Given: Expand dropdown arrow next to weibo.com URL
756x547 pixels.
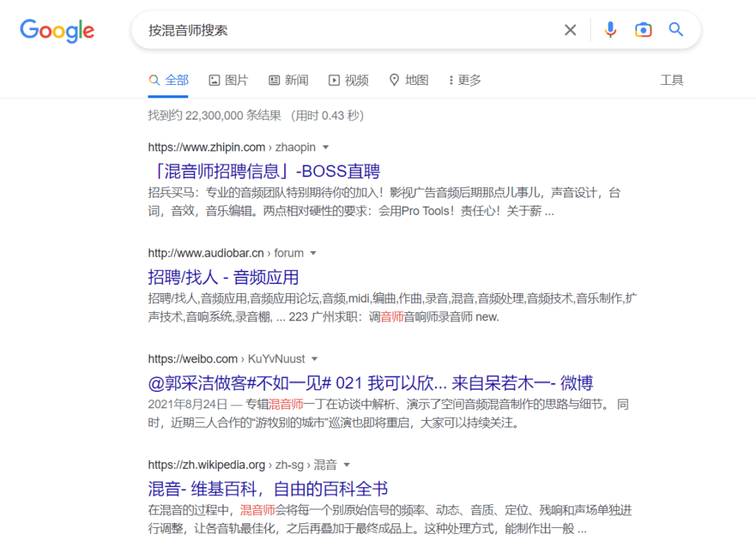Looking at the screenshot, I should [x=315, y=359].
